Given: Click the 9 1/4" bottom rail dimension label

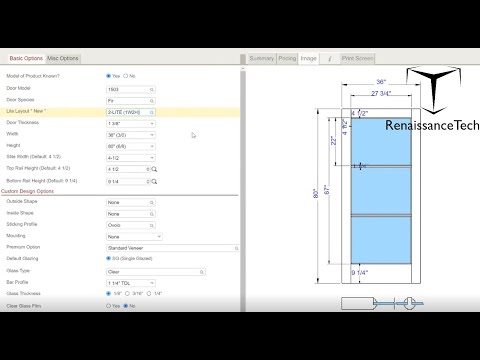Looking at the screenshot, I should click(360, 273).
